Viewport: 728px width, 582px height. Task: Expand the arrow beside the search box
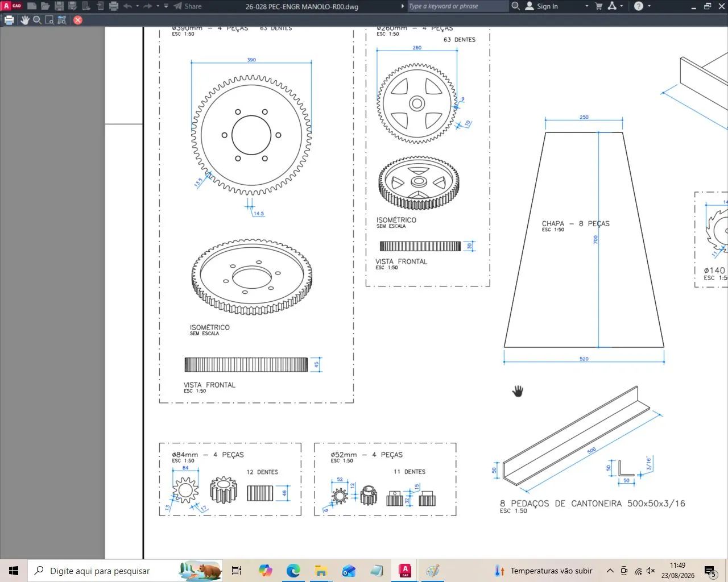[x=403, y=6]
